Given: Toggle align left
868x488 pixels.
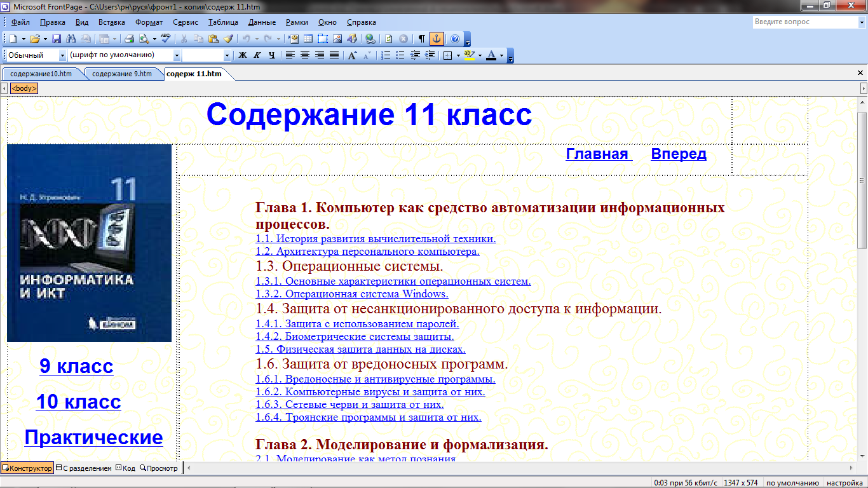Looking at the screenshot, I should click(x=290, y=55).
